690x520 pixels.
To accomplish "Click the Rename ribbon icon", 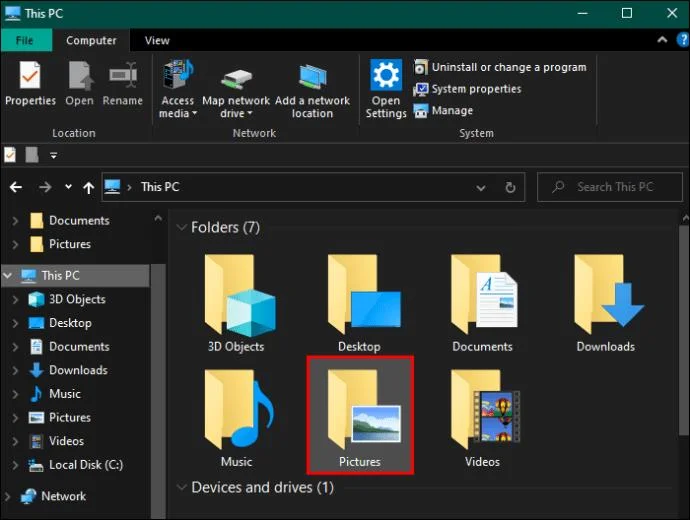I will [x=123, y=84].
